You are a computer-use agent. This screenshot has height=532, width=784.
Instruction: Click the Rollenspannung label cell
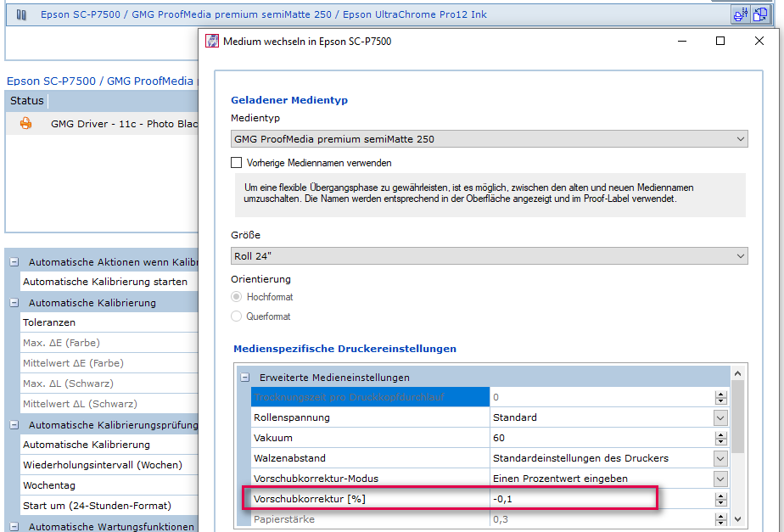click(x=371, y=417)
